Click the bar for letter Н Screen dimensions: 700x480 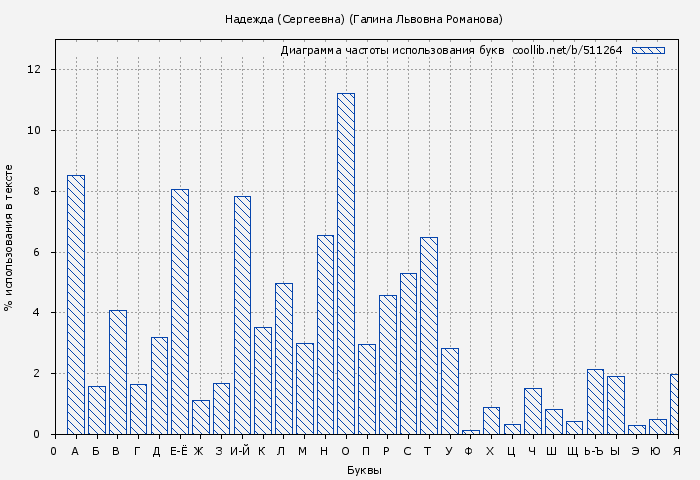(x=325, y=335)
